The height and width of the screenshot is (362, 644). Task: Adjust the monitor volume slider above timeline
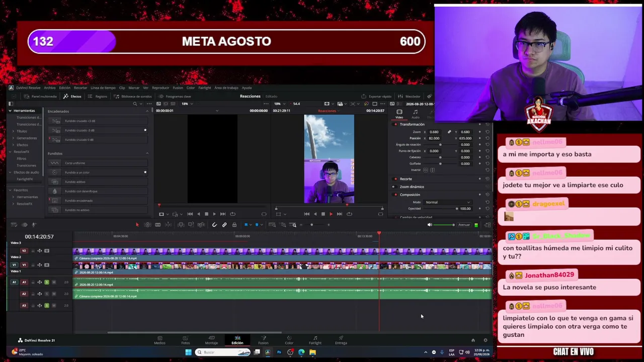pos(444,225)
